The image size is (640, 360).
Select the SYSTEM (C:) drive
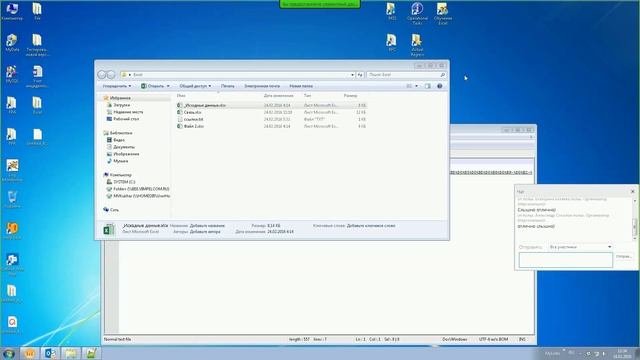(124, 182)
